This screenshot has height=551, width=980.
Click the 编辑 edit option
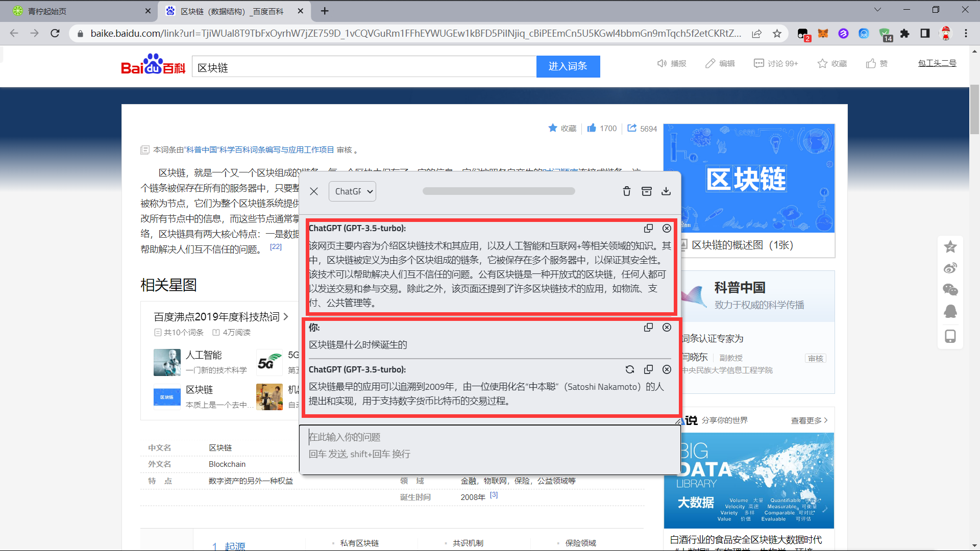tap(720, 63)
